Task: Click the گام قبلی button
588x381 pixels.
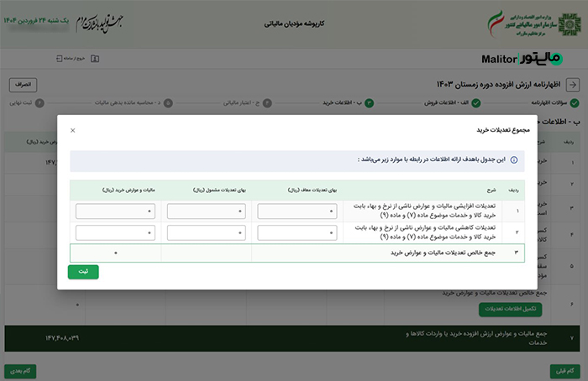Action: tap(565, 371)
